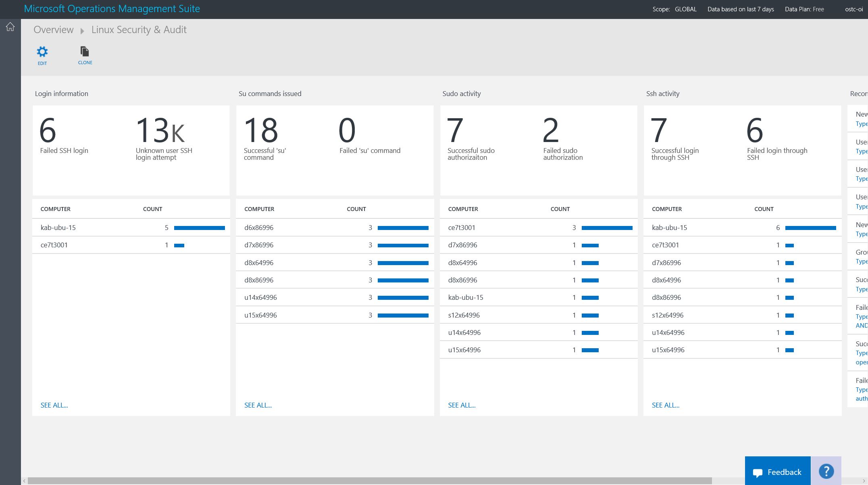Open 18 Successful 'su' command tile
This screenshot has height=485, width=868.
[265, 138]
